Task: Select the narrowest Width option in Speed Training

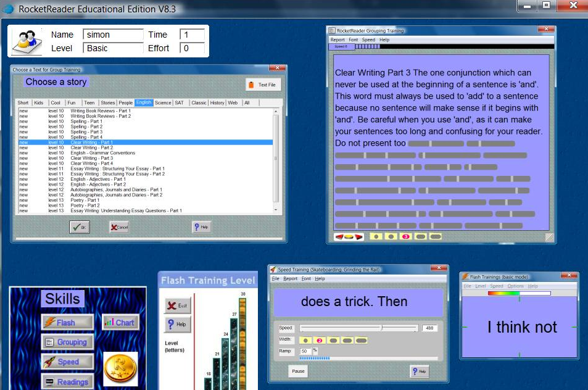Action: [x=305, y=341]
